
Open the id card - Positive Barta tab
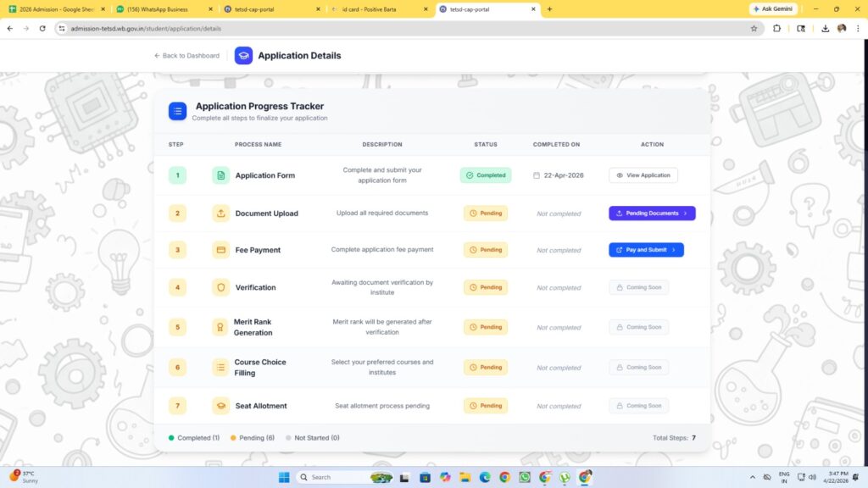[x=378, y=9]
